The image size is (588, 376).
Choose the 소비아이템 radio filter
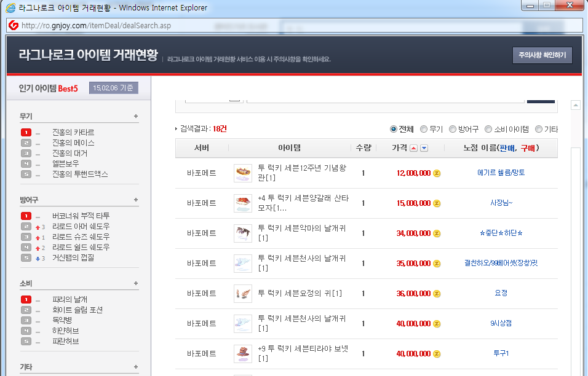point(488,129)
